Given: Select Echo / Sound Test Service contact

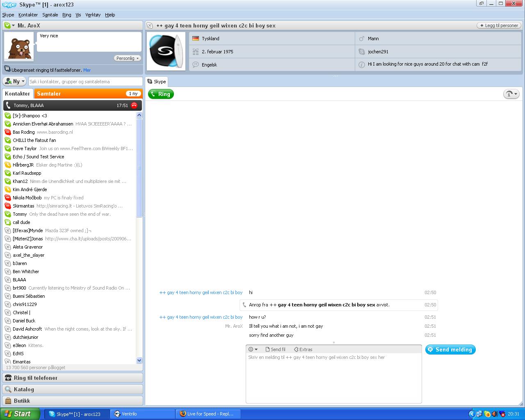Looking at the screenshot, I should [x=69, y=157].
